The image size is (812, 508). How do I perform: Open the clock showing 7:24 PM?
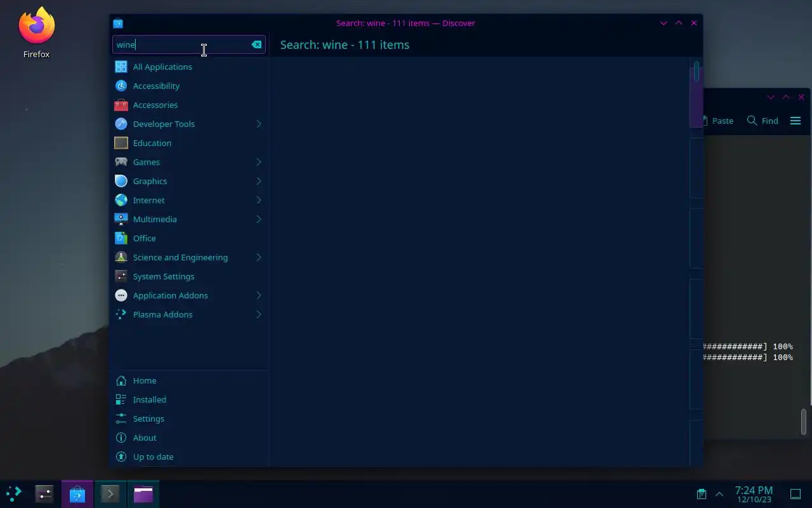click(754, 494)
